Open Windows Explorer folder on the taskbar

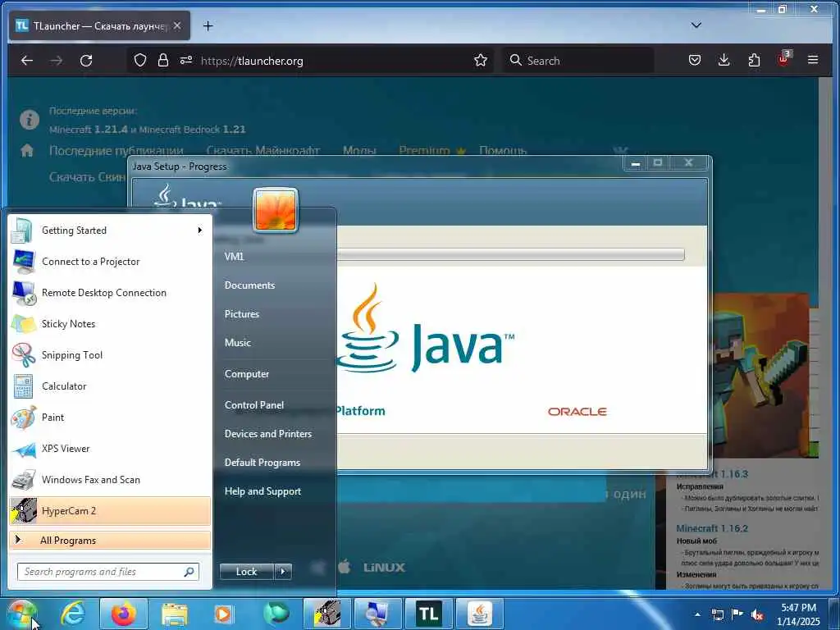click(x=175, y=614)
